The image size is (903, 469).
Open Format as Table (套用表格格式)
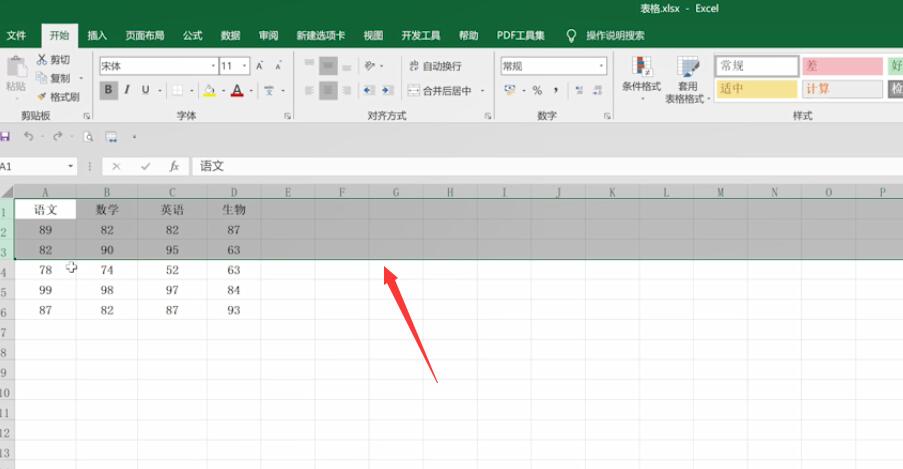[688, 80]
